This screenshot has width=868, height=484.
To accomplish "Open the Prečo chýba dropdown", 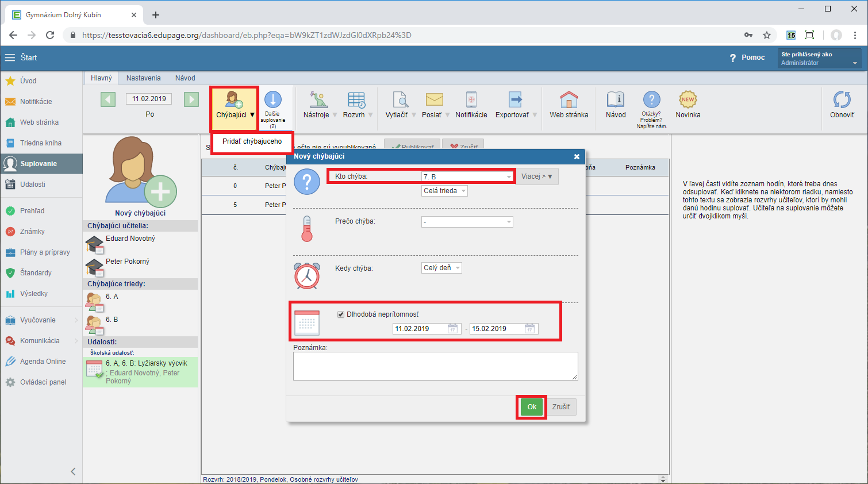I will click(467, 222).
